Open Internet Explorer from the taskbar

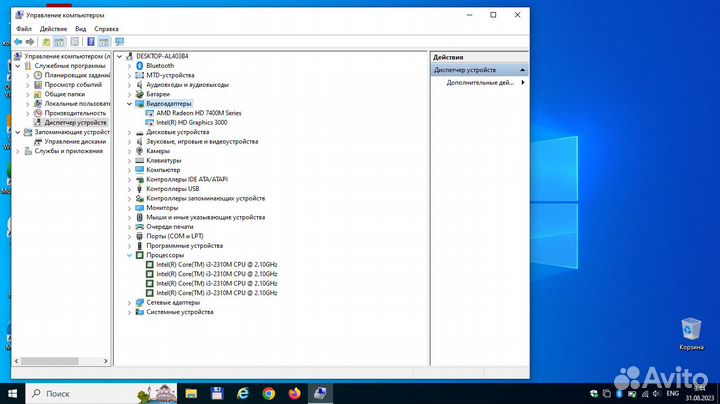[x=242, y=393]
